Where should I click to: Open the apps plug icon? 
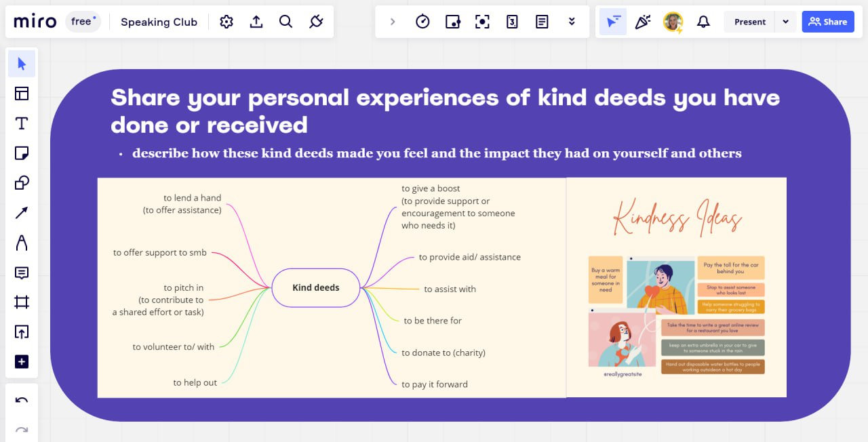pyautogui.click(x=316, y=22)
